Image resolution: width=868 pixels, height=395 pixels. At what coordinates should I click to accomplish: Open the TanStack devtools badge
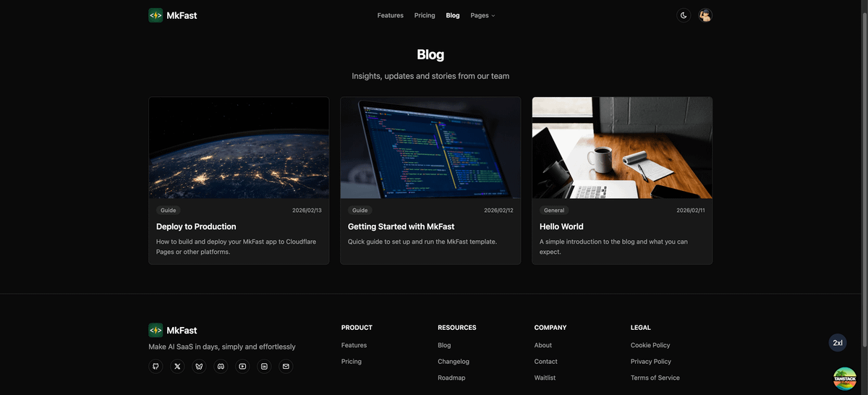[844, 378]
